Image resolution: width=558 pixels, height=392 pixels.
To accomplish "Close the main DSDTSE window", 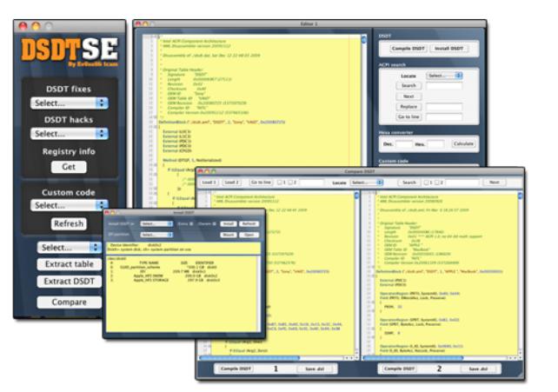I will tap(23, 26).
